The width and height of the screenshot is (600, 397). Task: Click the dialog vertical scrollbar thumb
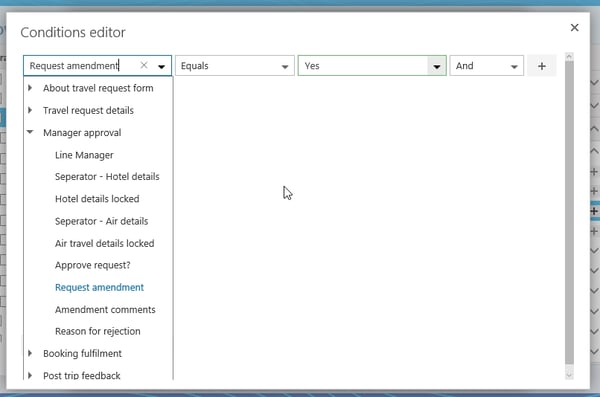(569, 212)
